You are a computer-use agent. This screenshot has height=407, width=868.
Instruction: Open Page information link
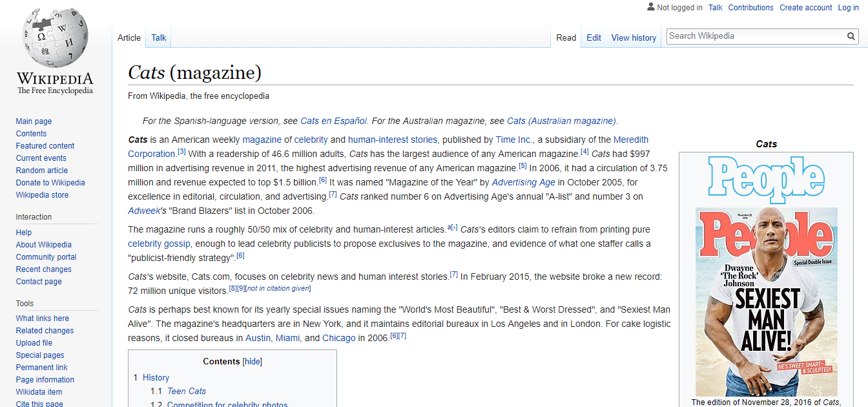point(45,380)
